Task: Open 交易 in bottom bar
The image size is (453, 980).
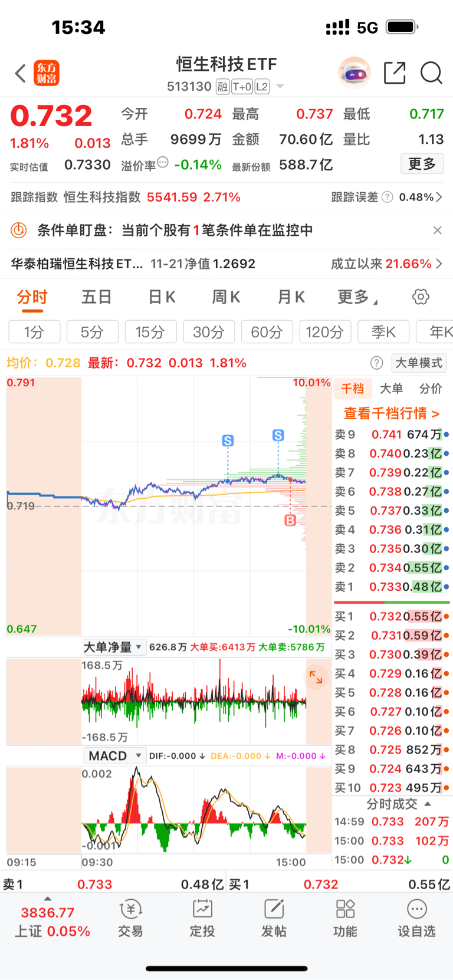Action: coord(130,919)
